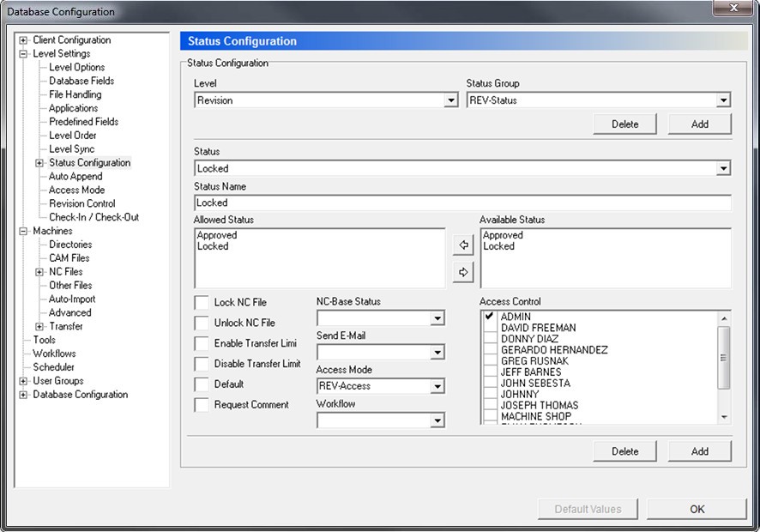Enable the Lock NC File checkbox

point(201,303)
